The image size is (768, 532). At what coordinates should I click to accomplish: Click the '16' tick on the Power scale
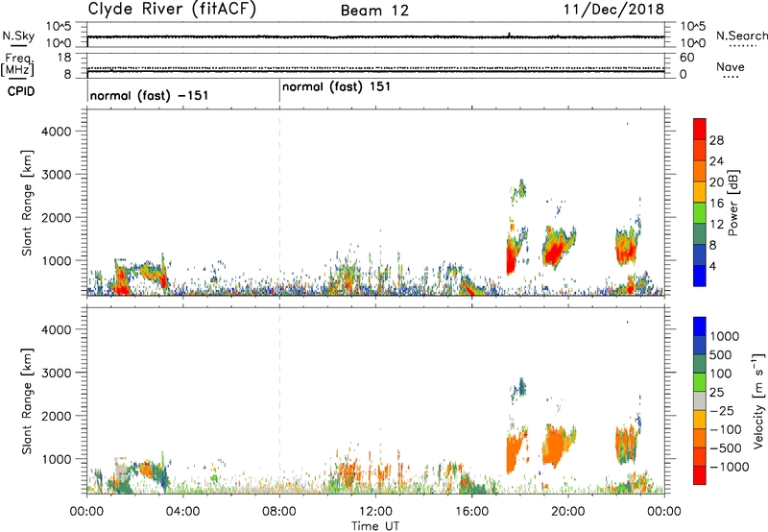tap(716, 204)
